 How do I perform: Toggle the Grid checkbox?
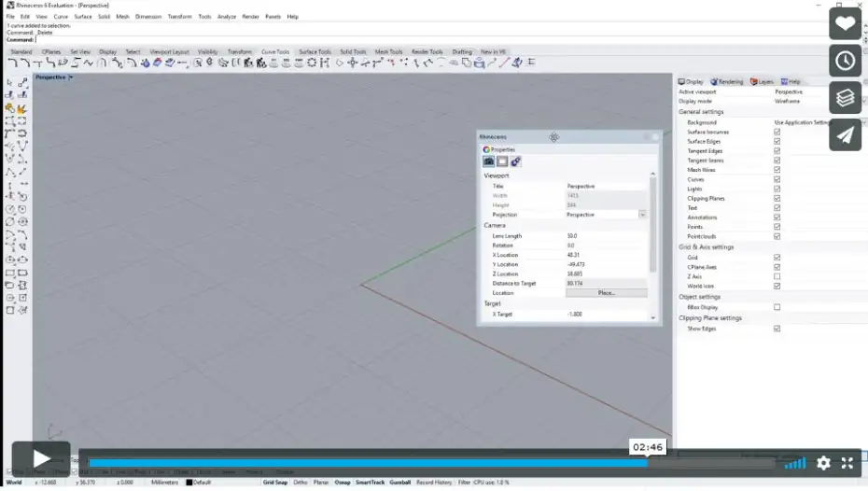(777, 258)
